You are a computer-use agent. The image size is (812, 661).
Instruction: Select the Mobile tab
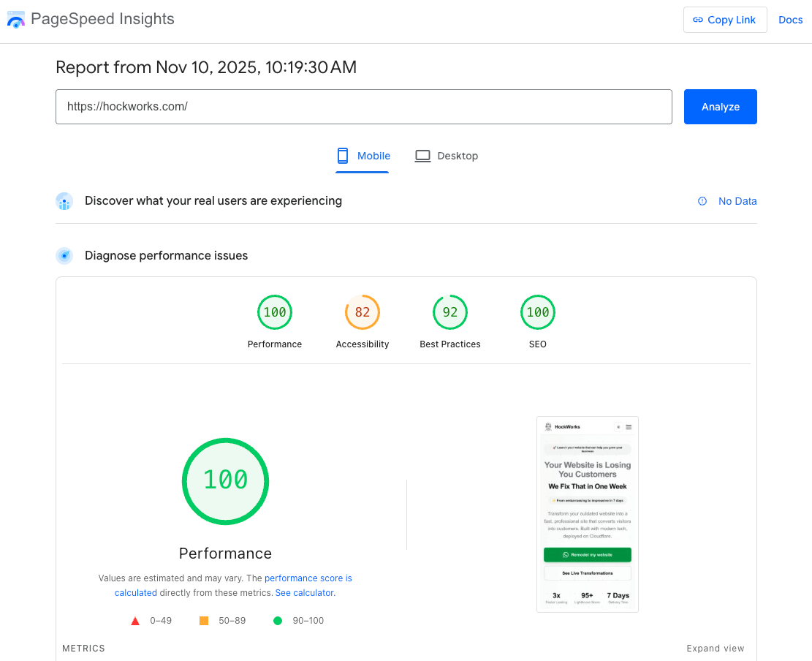point(363,156)
